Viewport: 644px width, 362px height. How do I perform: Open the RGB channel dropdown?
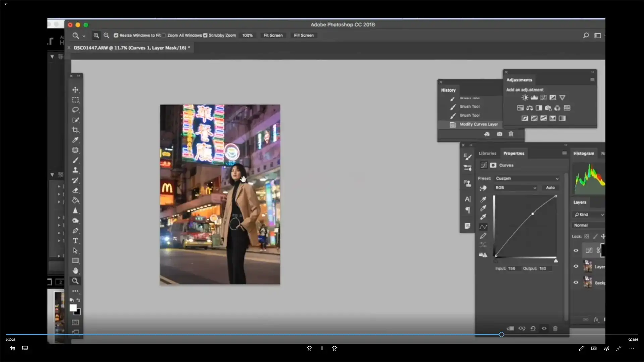coord(516,188)
